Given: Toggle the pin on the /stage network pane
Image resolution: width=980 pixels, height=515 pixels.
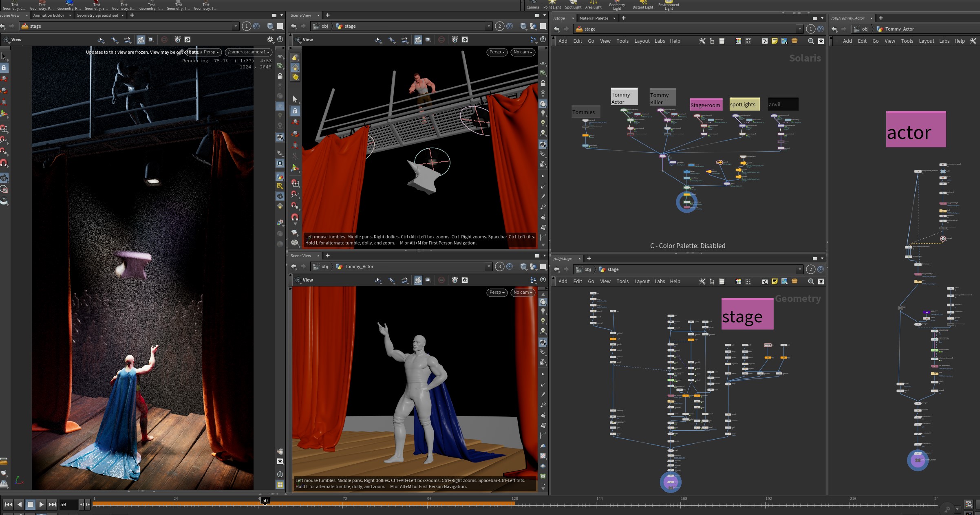Looking at the screenshot, I should [x=821, y=29].
